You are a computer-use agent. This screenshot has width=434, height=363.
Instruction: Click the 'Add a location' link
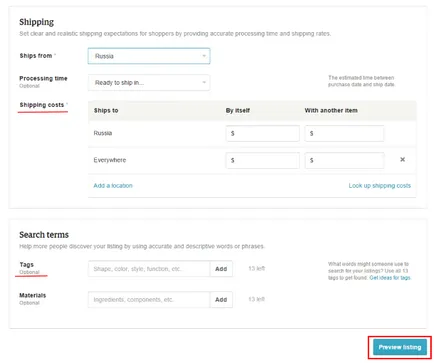(113, 186)
